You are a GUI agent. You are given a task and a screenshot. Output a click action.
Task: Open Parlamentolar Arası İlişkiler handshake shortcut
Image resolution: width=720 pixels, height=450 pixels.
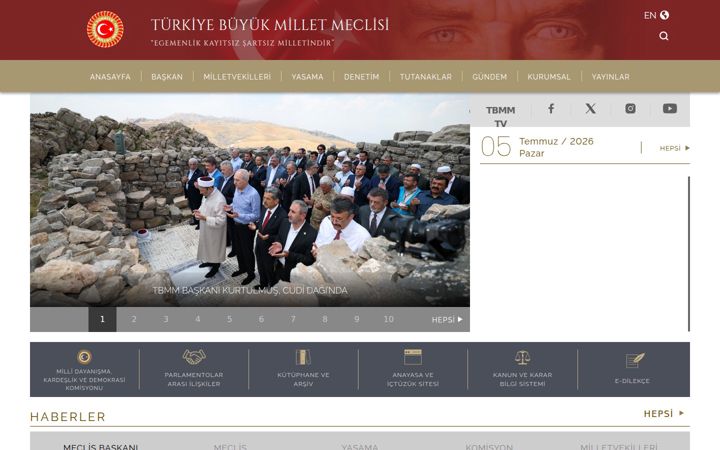point(194,368)
